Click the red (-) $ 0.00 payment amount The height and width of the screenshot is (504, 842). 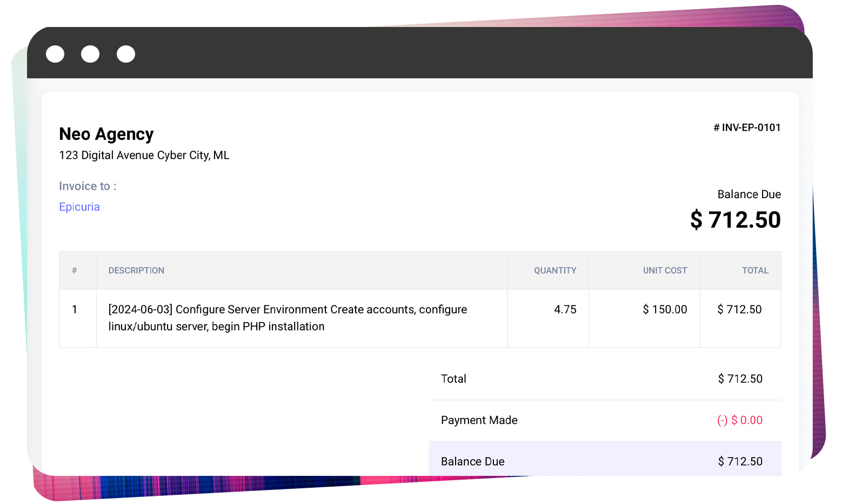[x=739, y=420]
